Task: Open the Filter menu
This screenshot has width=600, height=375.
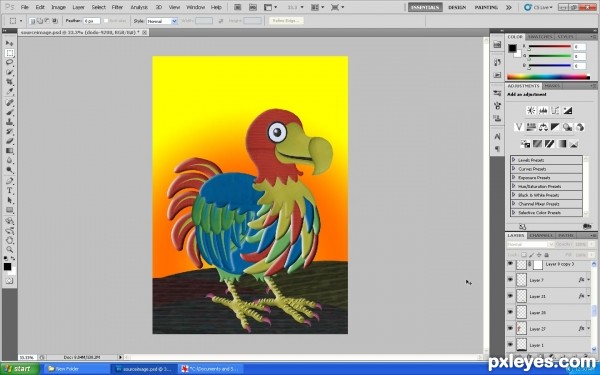Action: pyautogui.click(x=117, y=7)
